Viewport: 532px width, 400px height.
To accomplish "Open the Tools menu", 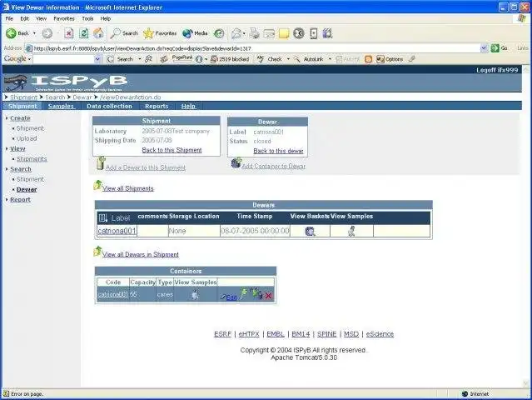I will [87, 18].
